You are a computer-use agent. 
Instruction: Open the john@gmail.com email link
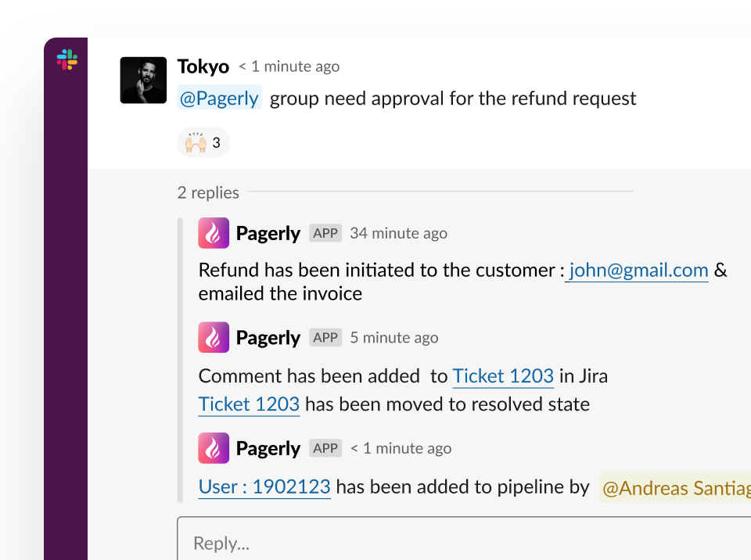tap(637, 270)
